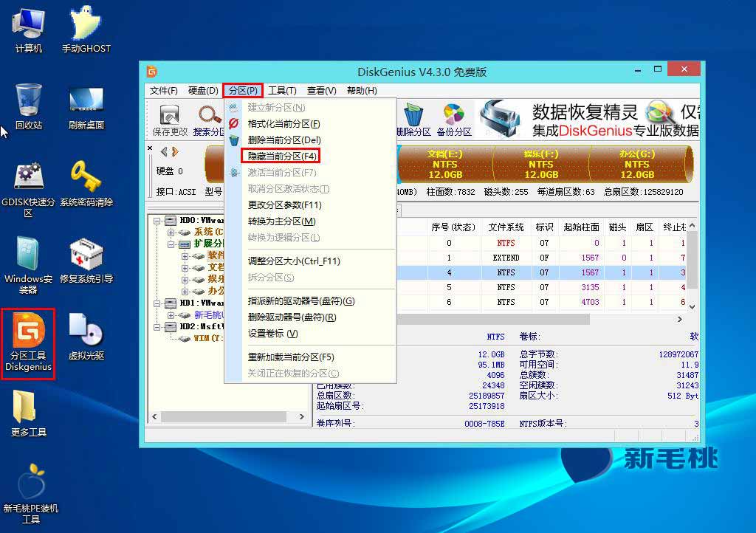Launch 新毛桃PE装机工具 icon
The image size is (756, 533).
coord(30,494)
